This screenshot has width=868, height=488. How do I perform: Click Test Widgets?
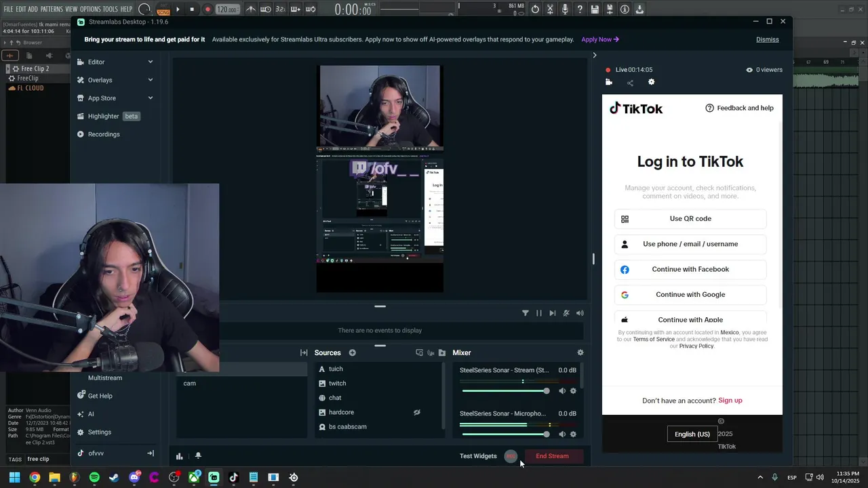click(478, 456)
